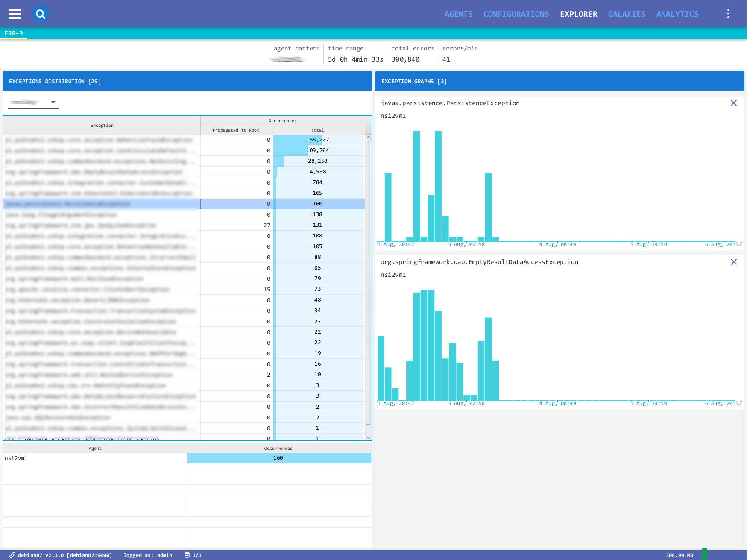747x560 pixels.
Task: Click the total value 131
Action: click(317, 225)
